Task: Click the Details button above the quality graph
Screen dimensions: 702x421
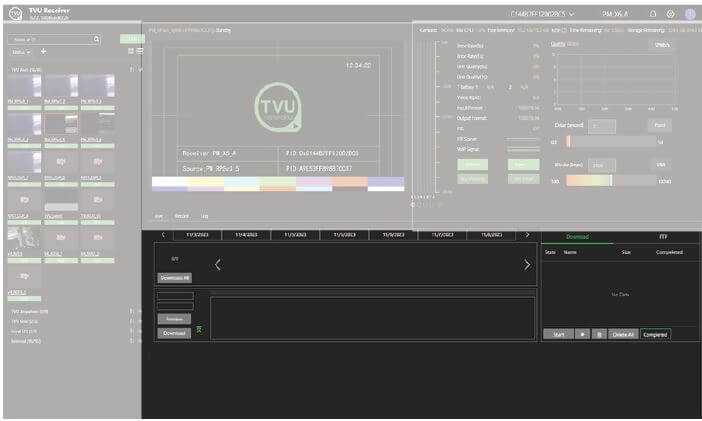Action: (x=661, y=45)
